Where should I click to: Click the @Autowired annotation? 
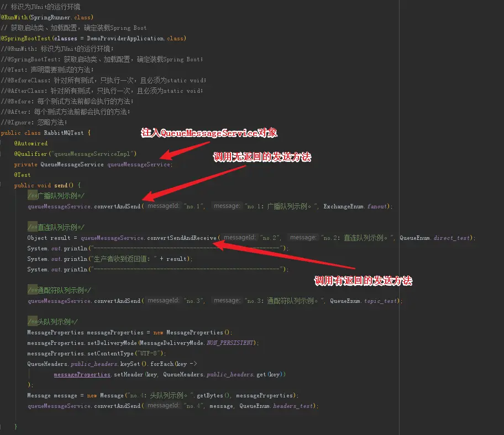[x=31, y=143]
